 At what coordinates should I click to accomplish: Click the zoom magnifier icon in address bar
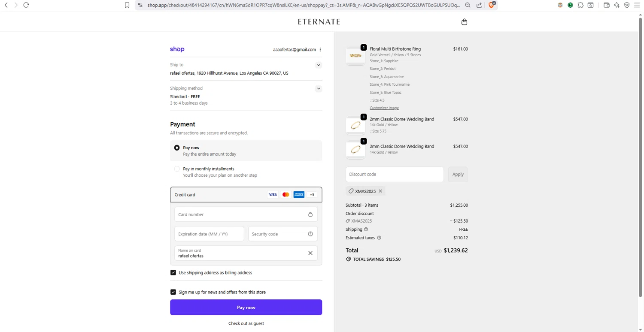coord(468,5)
